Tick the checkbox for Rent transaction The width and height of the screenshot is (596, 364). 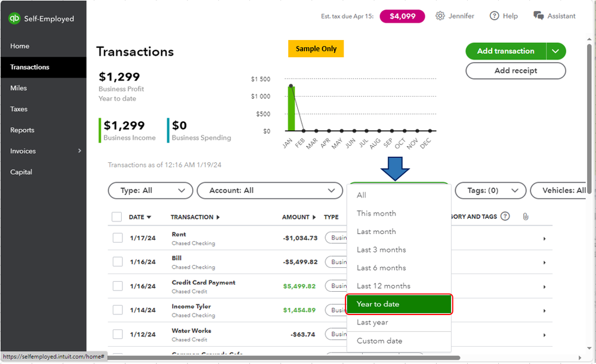[x=118, y=238]
